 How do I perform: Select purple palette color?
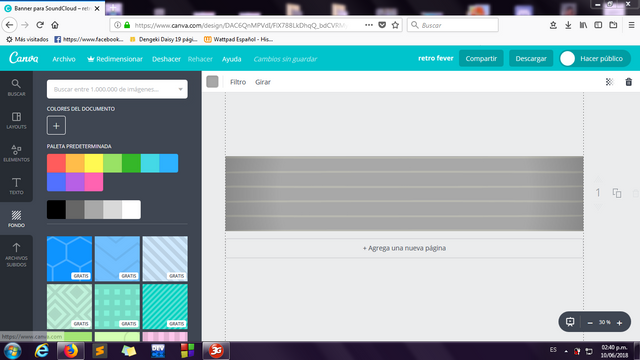point(75,182)
